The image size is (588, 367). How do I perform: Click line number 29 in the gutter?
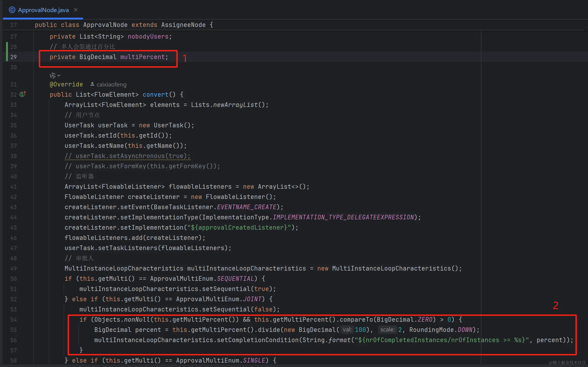(13, 57)
